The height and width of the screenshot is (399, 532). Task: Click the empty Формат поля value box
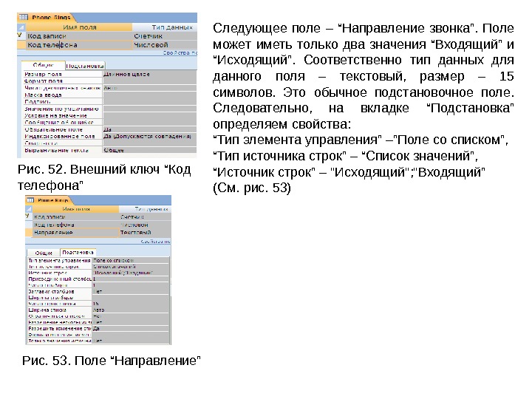click(149, 81)
